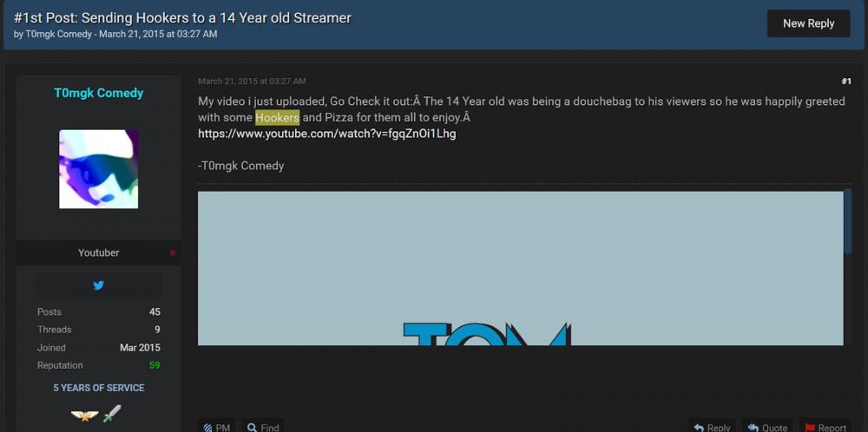
Task: Click the thread title heading
Action: (x=182, y=17)
